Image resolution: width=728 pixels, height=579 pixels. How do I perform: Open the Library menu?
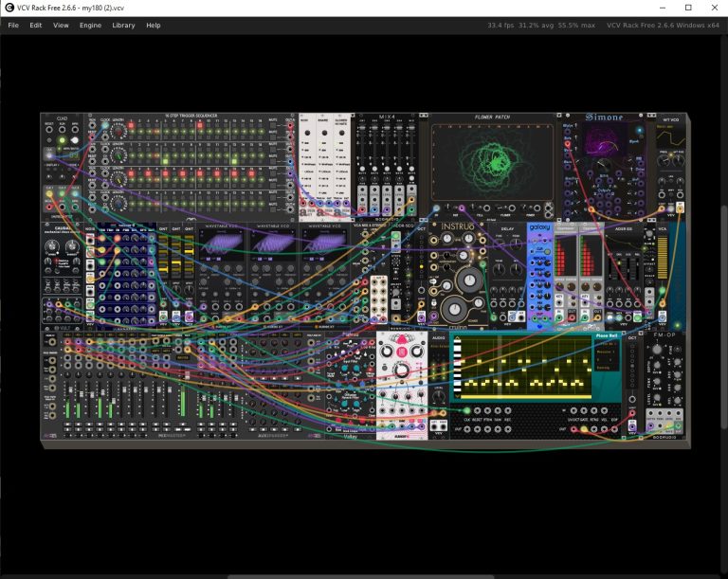[123, 25]
